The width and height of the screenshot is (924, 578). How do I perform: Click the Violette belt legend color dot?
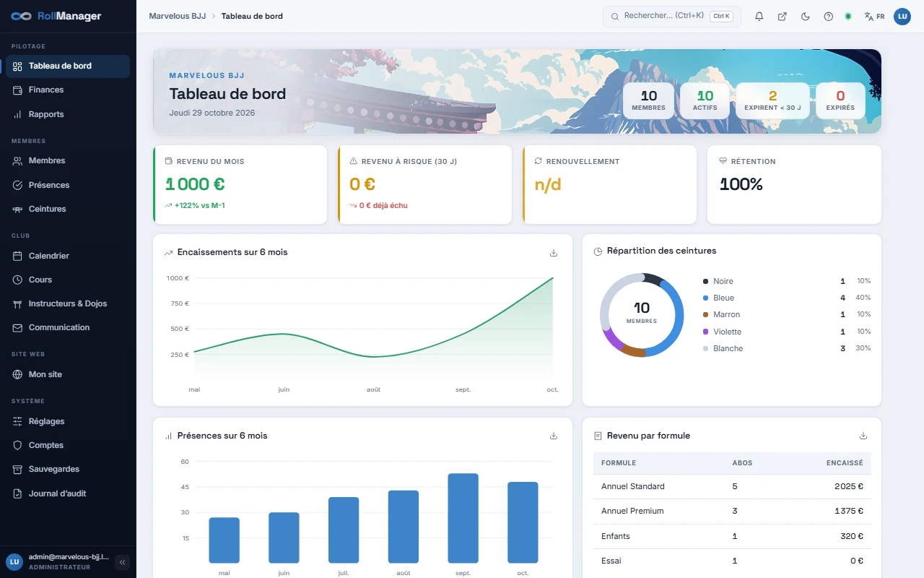point(705,332)
